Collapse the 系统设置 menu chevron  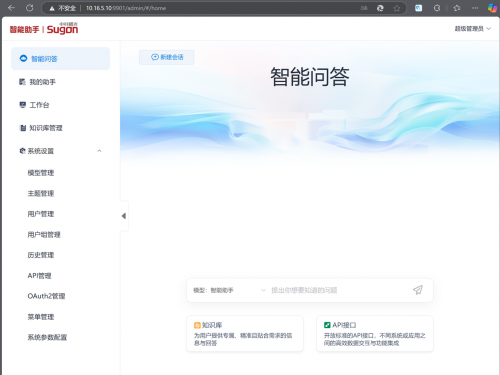pyautogui.click(x=99, y=151)
